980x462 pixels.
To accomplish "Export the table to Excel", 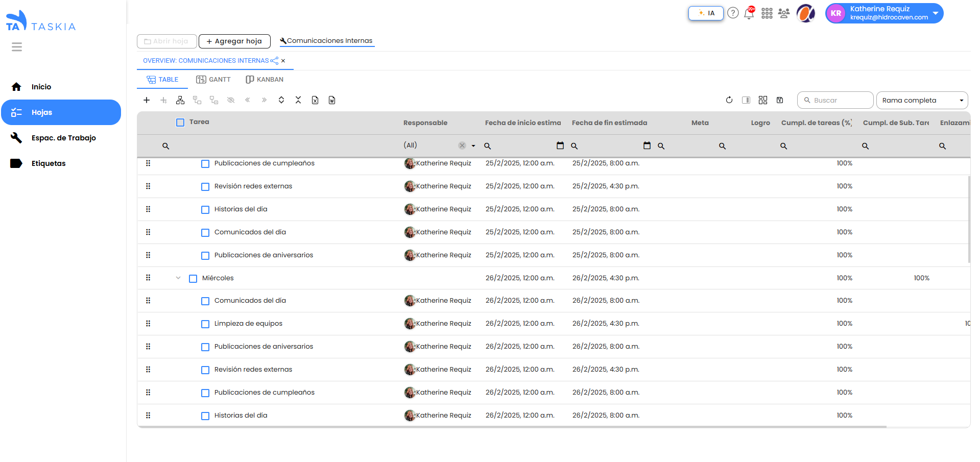I will (x=315, y=100).
